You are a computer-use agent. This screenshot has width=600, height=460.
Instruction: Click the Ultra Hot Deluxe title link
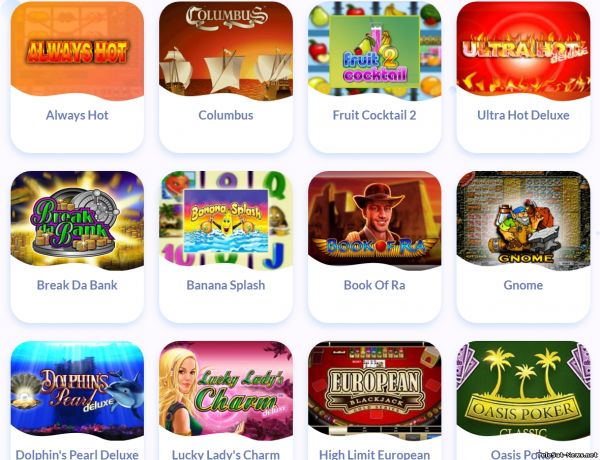pos(523,115)
